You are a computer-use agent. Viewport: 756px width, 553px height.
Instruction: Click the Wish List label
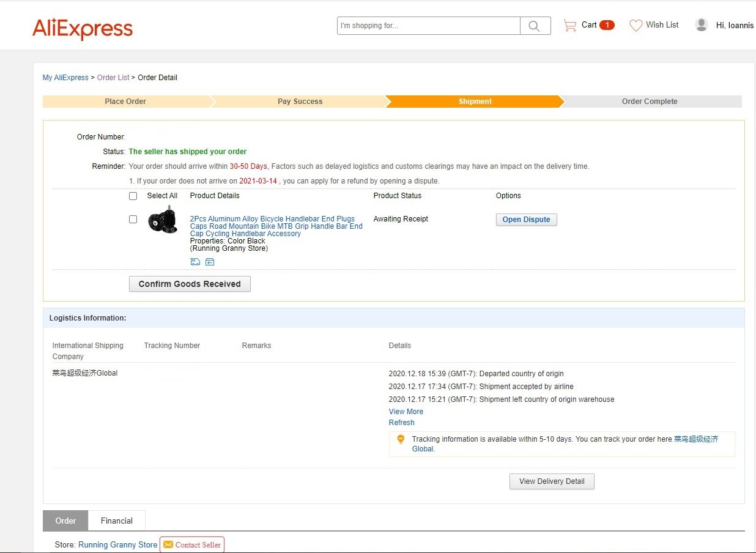(662, 25)
